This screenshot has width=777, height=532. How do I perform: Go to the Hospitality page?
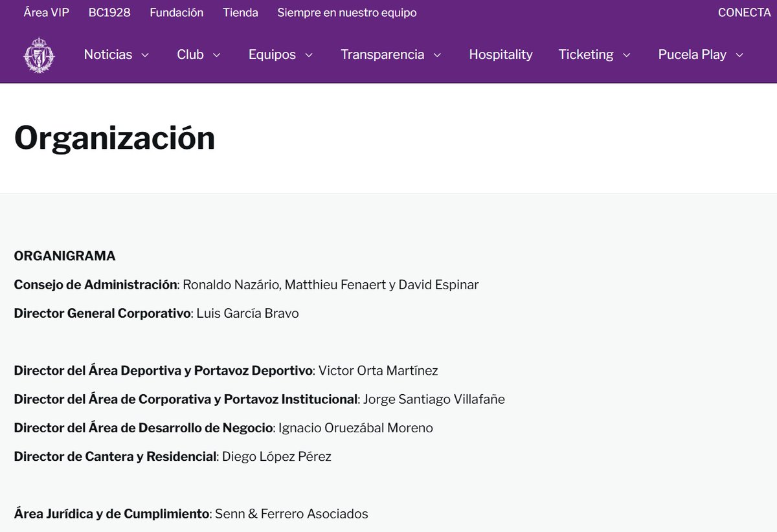[x=501, y=55]
